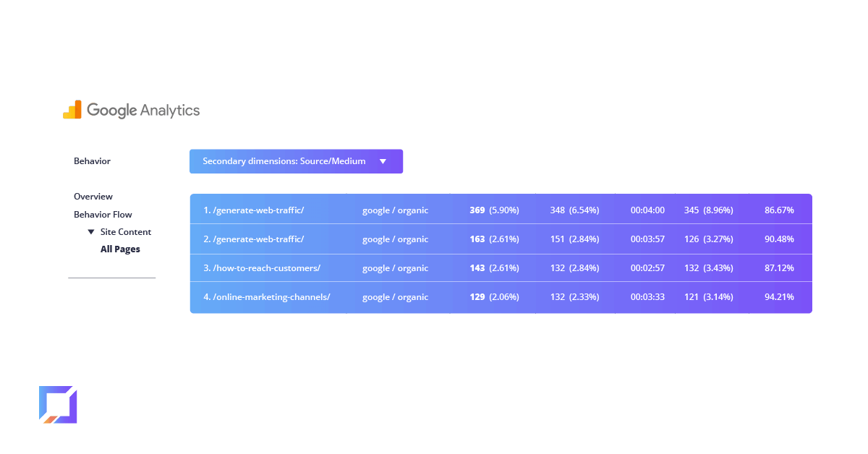Switch to Behavior Flow view

103,214
